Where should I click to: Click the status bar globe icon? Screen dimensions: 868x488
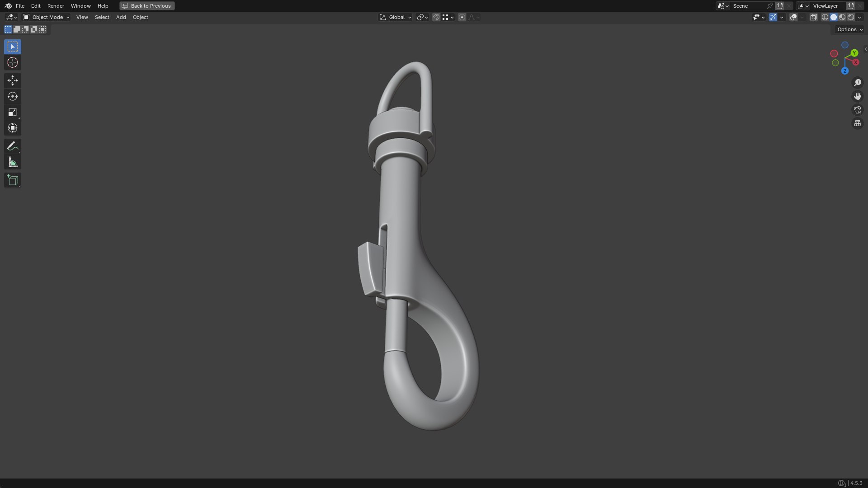841,483
